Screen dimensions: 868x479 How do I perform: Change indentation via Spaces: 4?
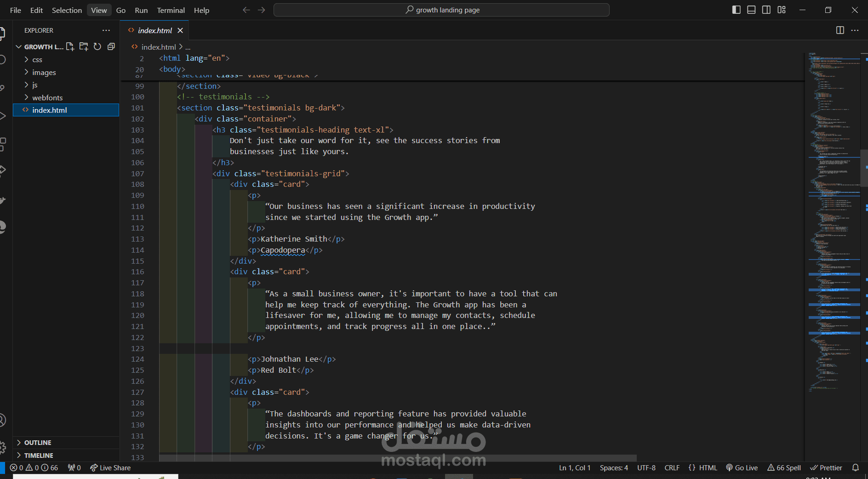coord(614,467)
